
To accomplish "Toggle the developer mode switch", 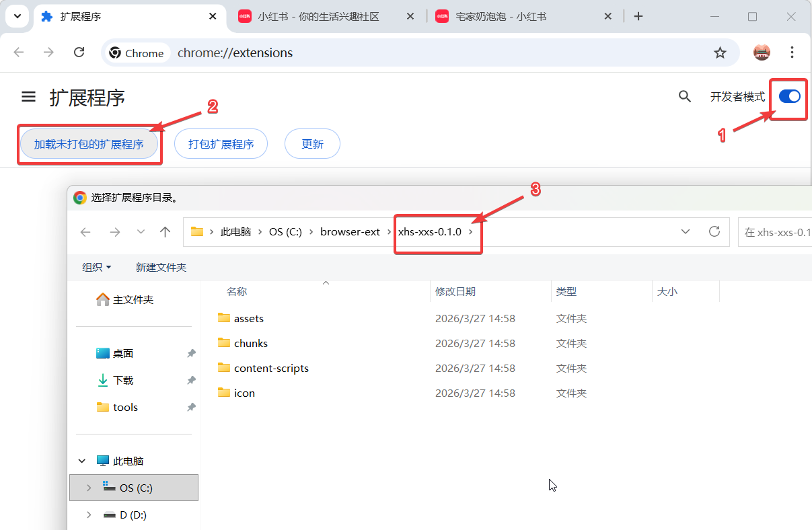I will [x=789, y=96].
